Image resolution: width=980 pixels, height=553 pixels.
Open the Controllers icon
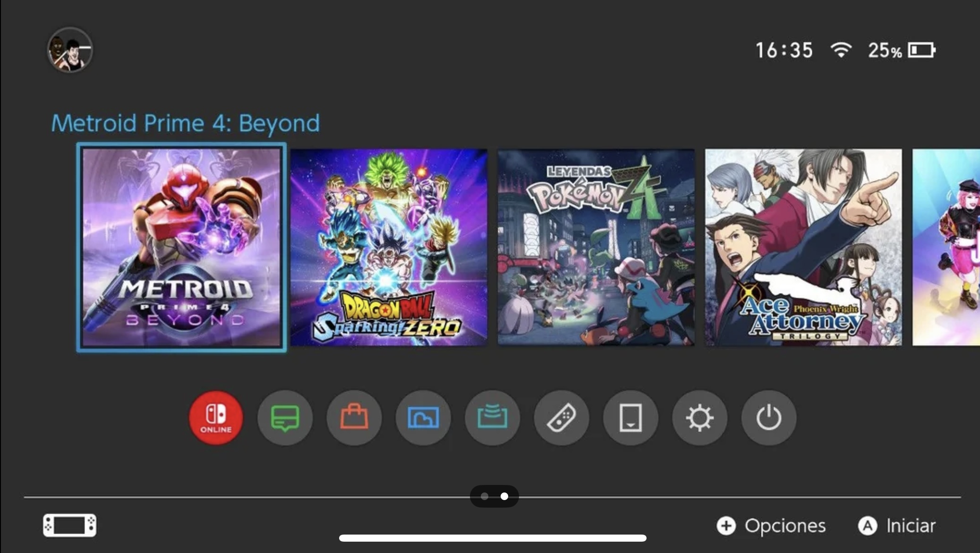[x=561, y=418]
